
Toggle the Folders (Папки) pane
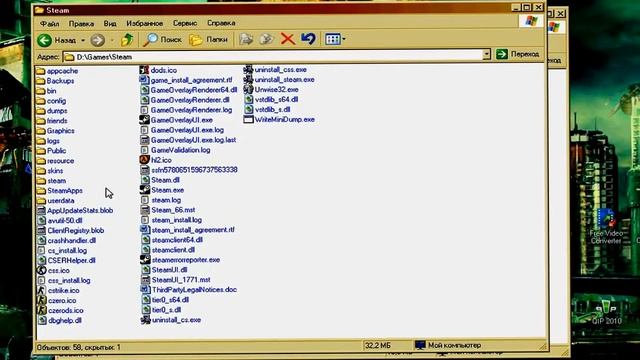pyautogui.click(x=208, y=40)
